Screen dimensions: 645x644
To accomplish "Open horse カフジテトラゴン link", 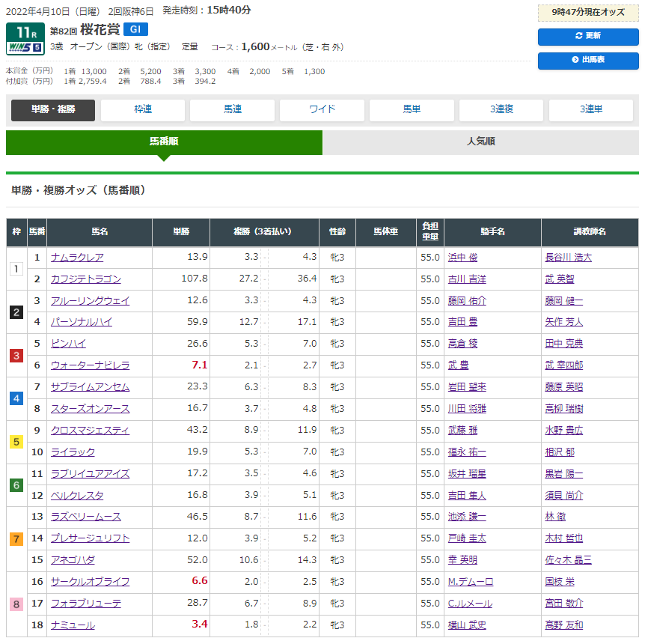I will (85, 279).
